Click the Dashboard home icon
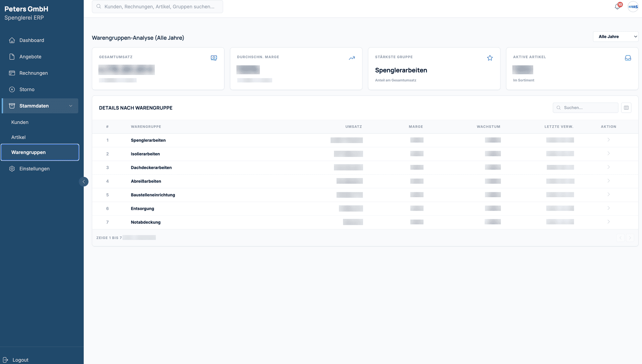Screen dimensions: 642x364 coord(12,40)
